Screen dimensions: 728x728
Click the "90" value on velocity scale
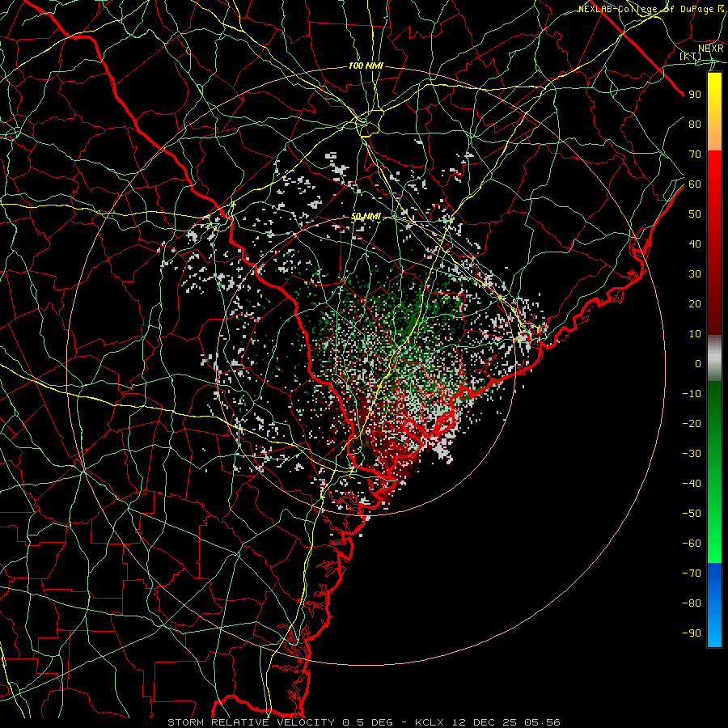tap(695, 95)
